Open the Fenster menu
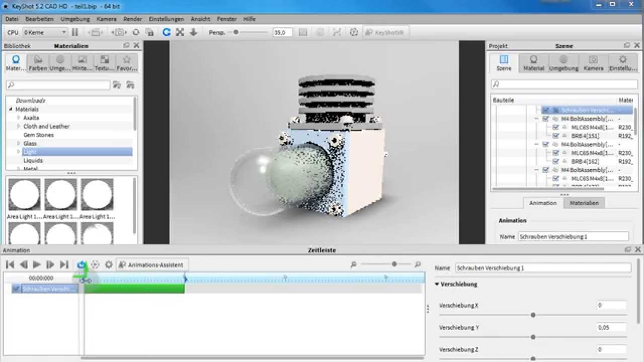 pos(227,19)
